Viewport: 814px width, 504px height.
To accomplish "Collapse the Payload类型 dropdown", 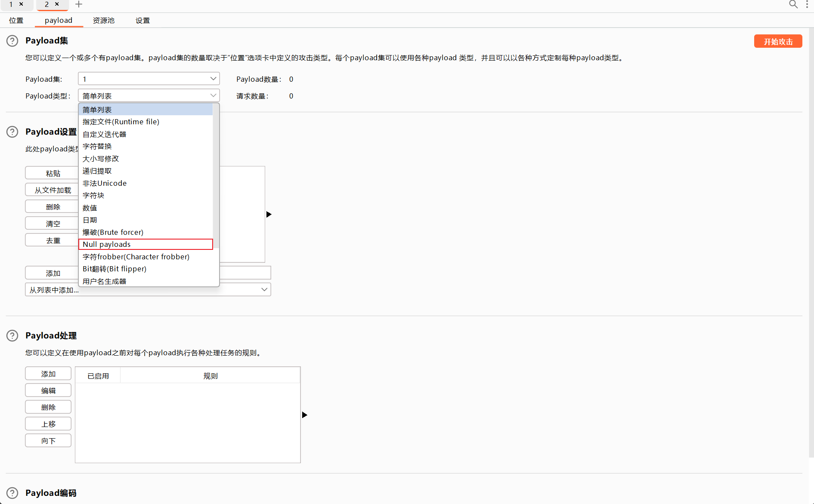I will (x=149, y=95).
